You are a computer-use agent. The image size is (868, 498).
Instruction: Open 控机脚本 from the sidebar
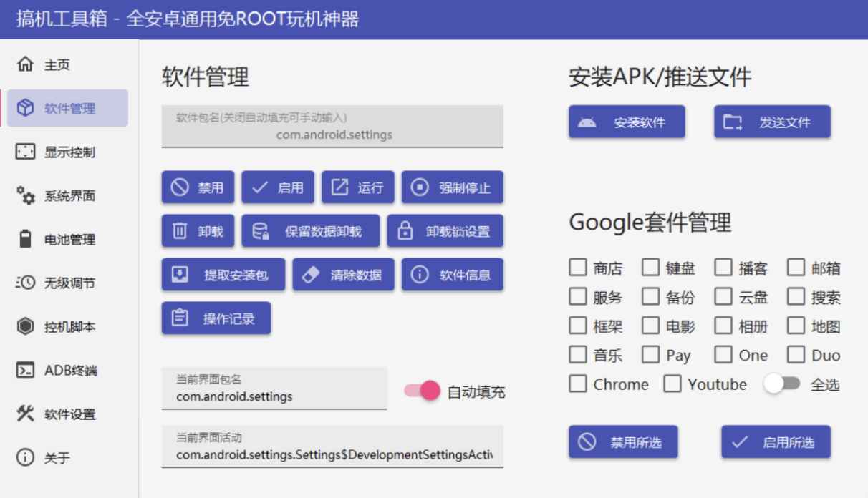click(x=67, y=327)
